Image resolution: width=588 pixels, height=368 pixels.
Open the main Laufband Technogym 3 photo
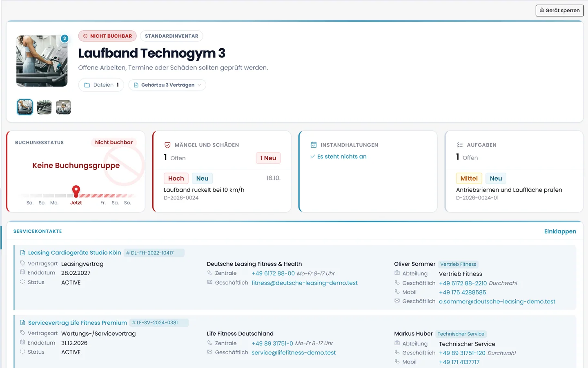click(x=42, y=61)
